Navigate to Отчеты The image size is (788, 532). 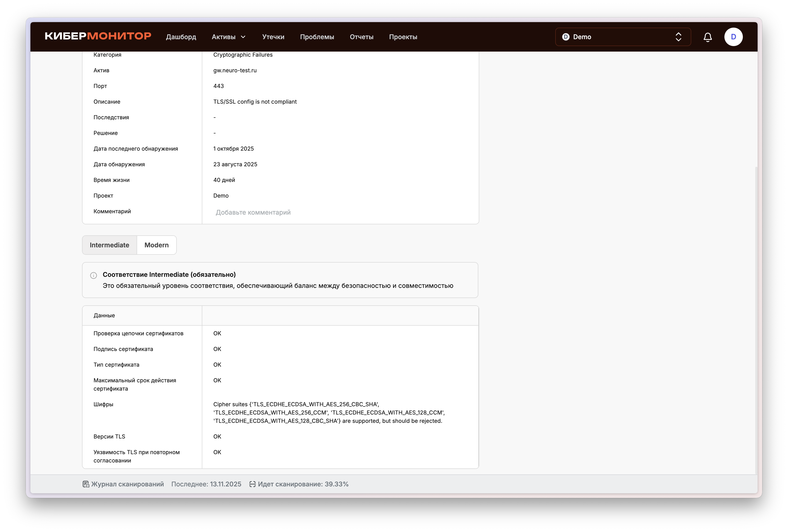pyautogui.click(x=362, y=37)
